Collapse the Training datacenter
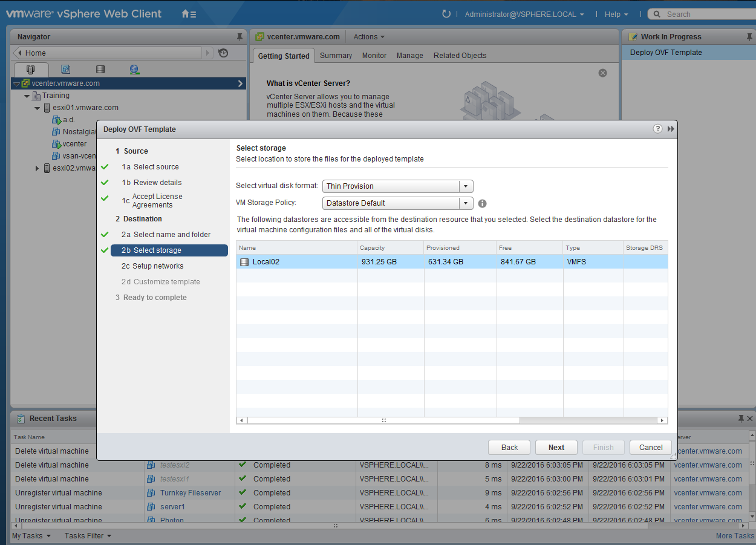 click(27, 96)
